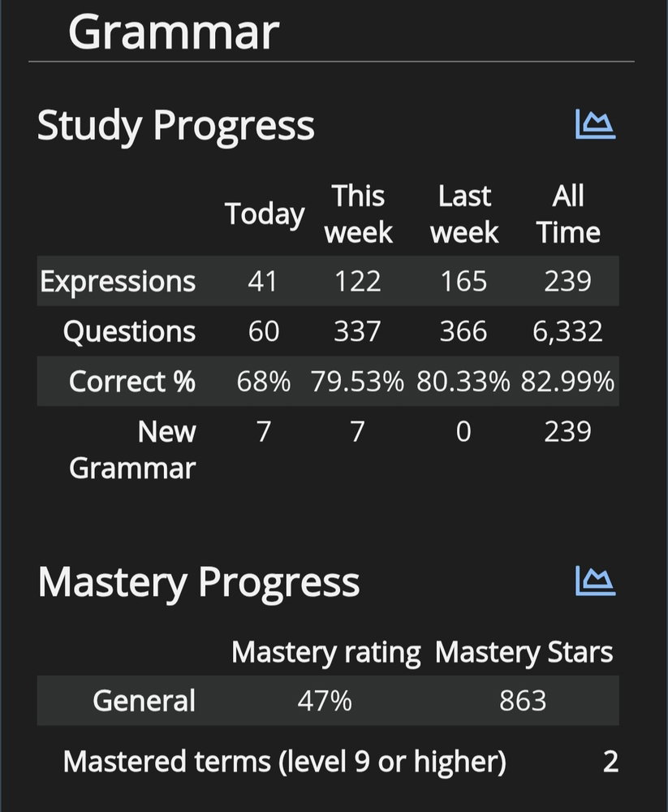Click the Expressions row label
Image resolution: width=668 pixels, height=812 pixels.
click(118, 281)
